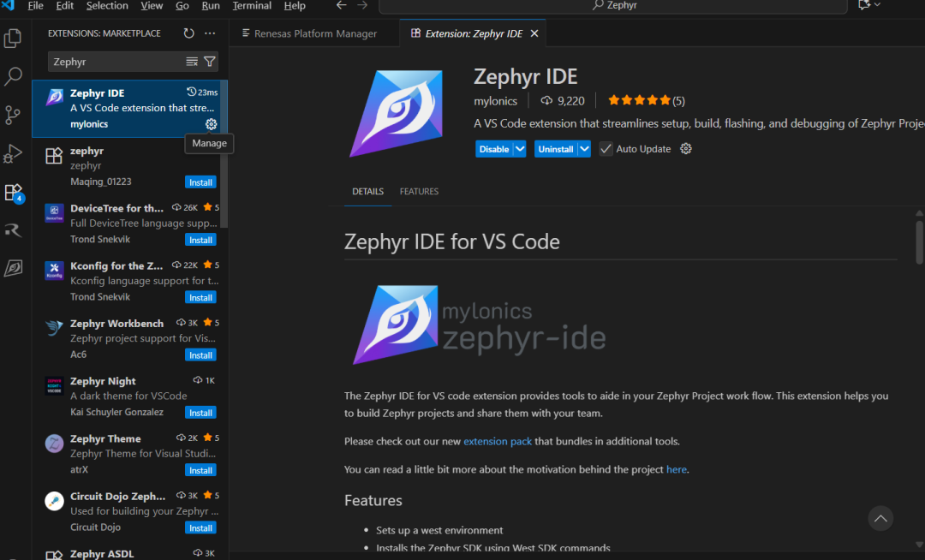The image size is (925, 560).
Task: Open the Source Control view
Action: [x=13, y=115]
